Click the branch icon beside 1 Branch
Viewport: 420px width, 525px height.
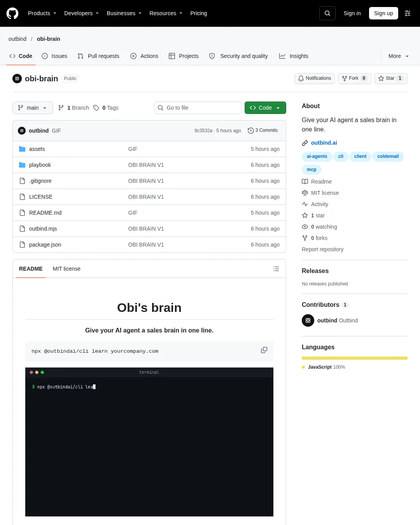coord(61,108)
